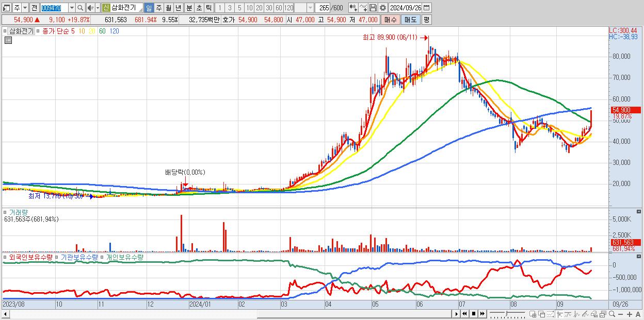The width and height of the screenshot is (644, 320).
Task: Click chart zoom magnifier icon at bottom
Action: pos(612,314)
